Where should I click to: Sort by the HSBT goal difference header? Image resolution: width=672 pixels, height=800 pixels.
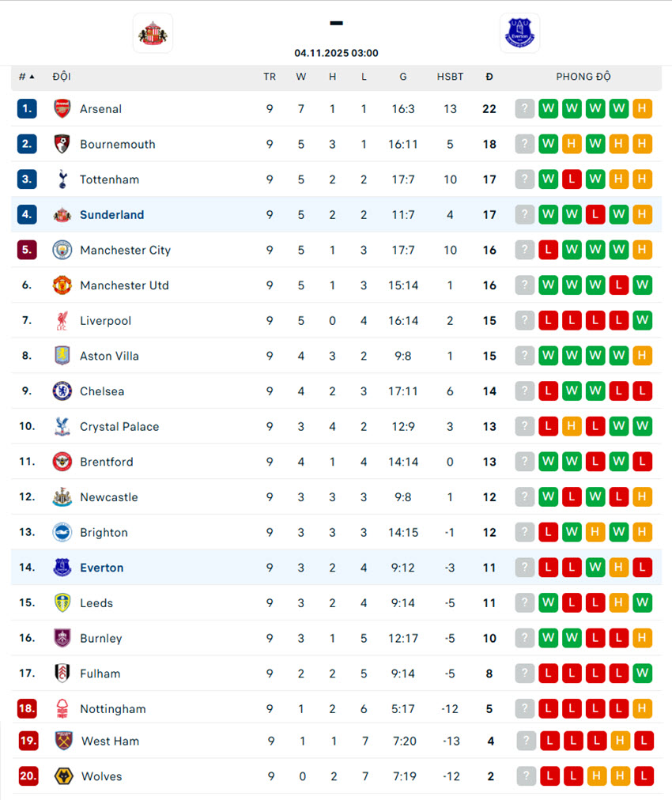(x=450, y=77)
